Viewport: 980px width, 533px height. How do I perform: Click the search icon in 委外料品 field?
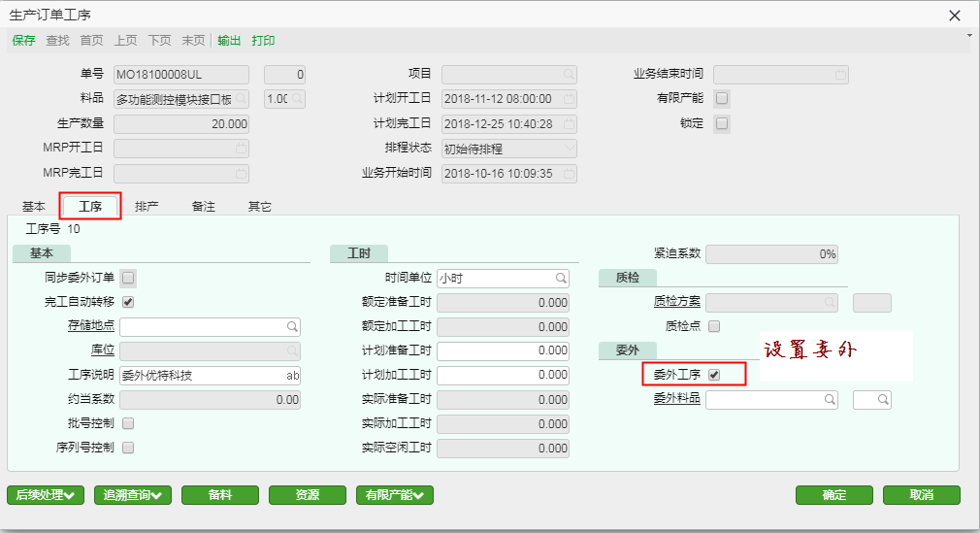click(x=830, y=399)
